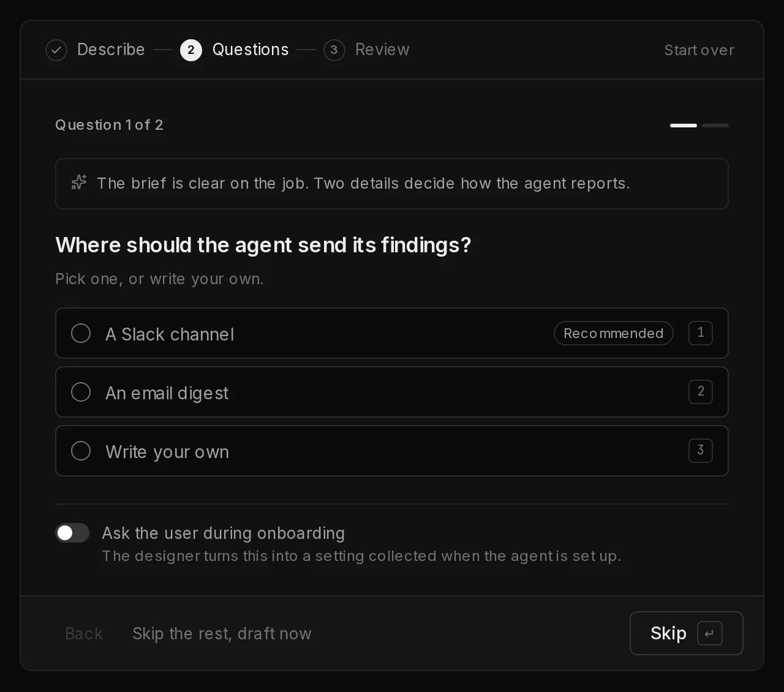784x692 pixels.
Task: Click the sparkle icon beside the brief note
Action: 79,182
